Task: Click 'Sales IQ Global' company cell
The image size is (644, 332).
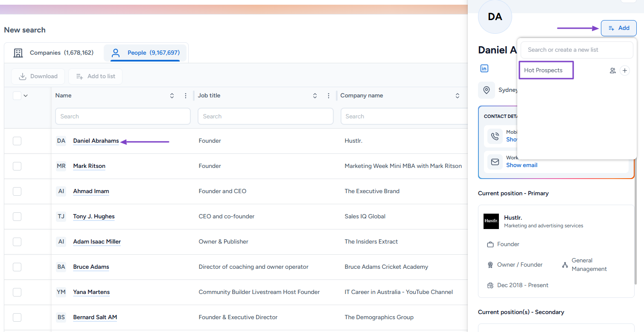Action: click(x=365, y=216)
